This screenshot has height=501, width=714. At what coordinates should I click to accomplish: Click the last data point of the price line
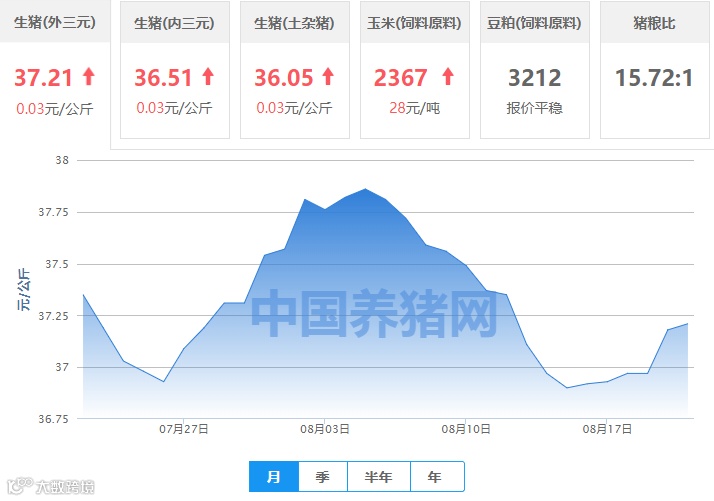(x=688, y=324)
